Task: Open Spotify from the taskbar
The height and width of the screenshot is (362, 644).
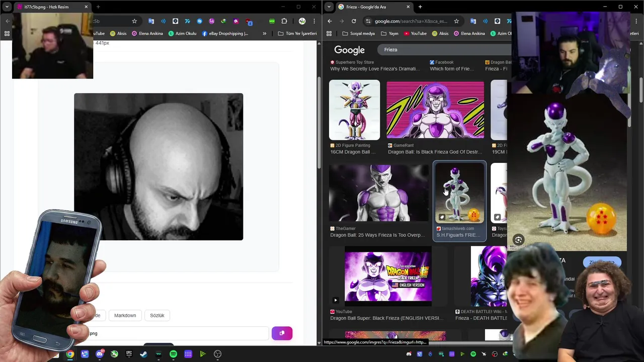Action: point(173,354)
